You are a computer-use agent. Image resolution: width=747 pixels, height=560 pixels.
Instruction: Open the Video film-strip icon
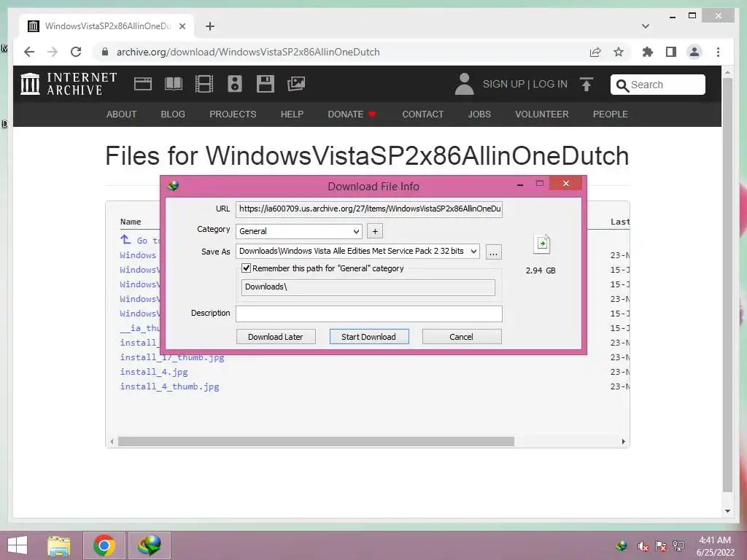[204, 84]
